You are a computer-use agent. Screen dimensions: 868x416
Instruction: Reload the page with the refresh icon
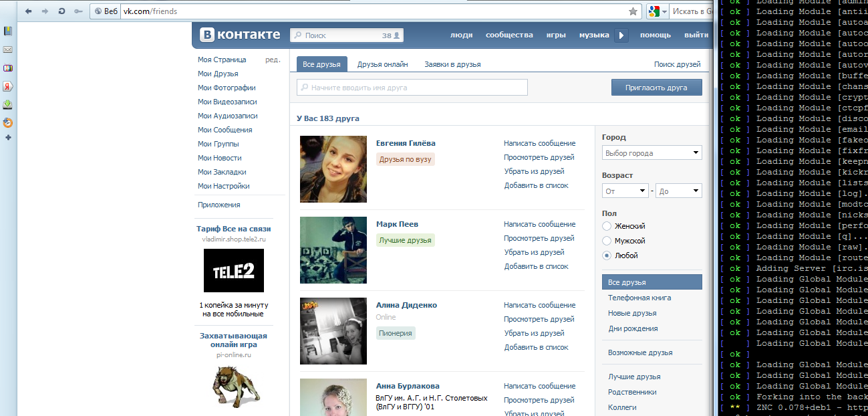pyautogui.click(x=61, y=11)
